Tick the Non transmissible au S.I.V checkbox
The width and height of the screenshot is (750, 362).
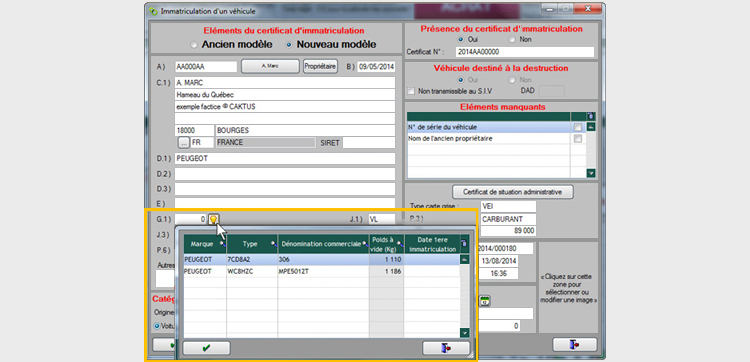(410, 91)
